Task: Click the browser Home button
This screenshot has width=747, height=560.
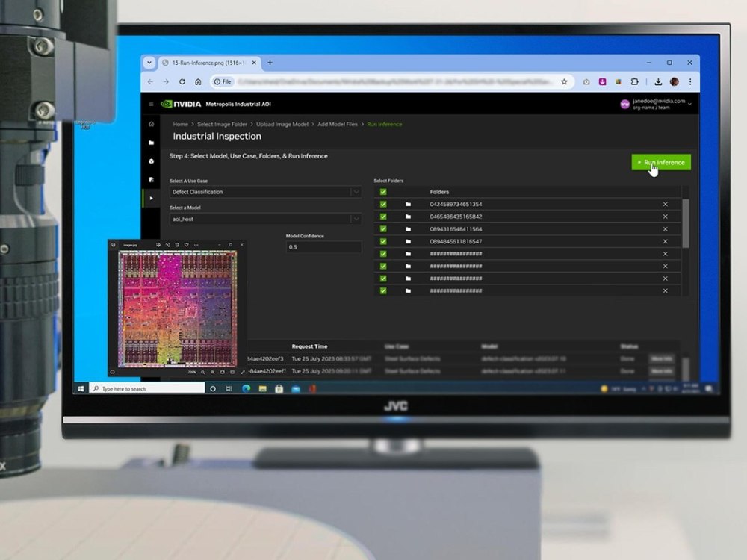Action: click(198, 82)
